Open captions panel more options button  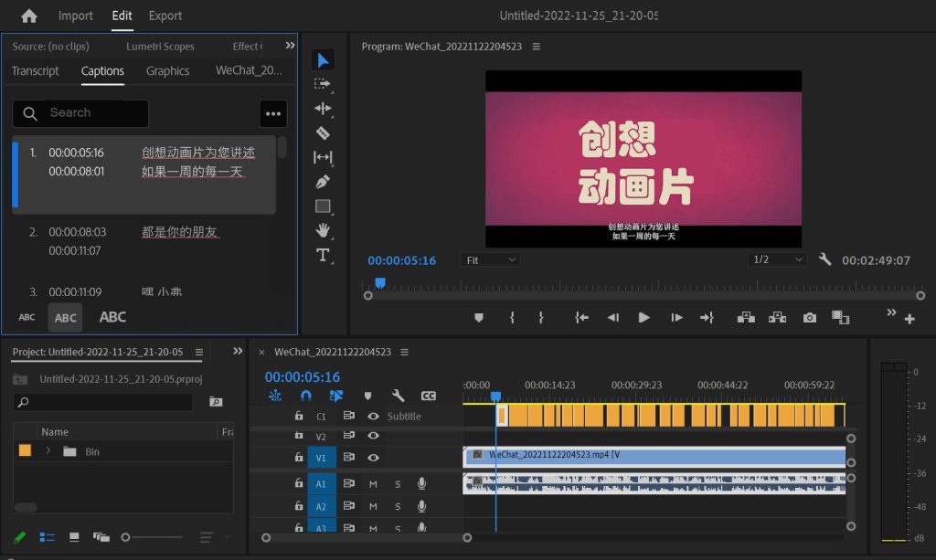coord(272,113)
